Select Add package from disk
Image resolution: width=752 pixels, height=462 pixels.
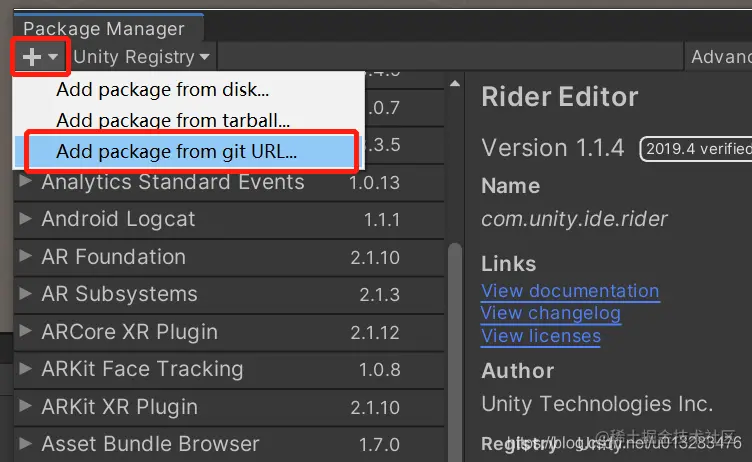pos(162,89)
